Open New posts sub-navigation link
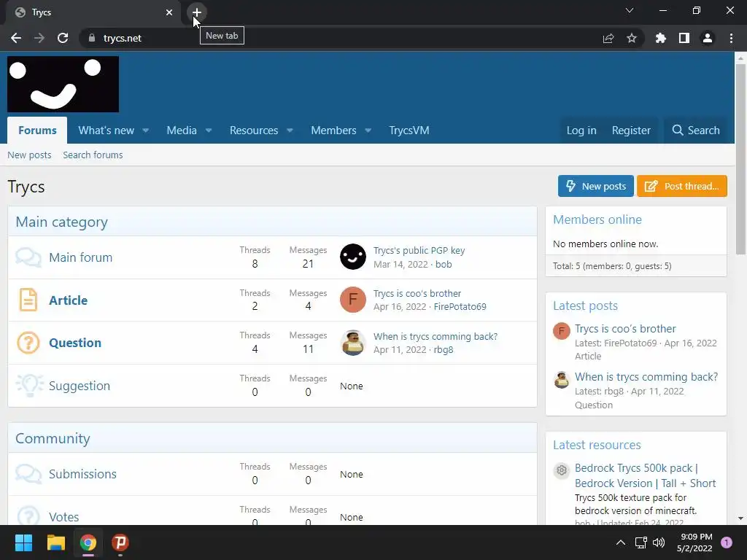The image size is (747, 560). (29, 155)
